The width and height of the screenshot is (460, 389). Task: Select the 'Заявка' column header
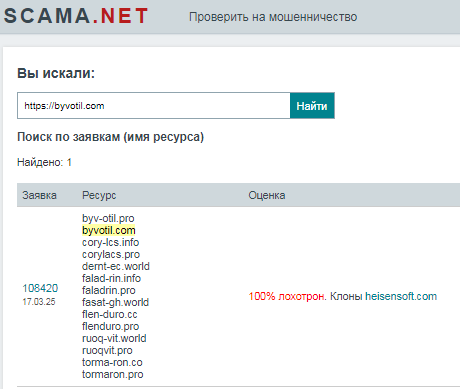39,195
